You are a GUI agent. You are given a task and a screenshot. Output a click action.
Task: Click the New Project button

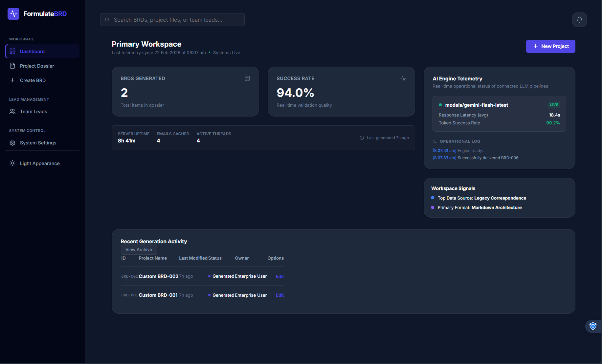pos(550,46)
